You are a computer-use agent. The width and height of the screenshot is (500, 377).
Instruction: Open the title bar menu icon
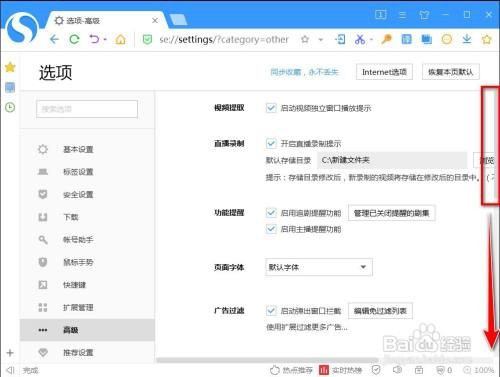tap(402, 15)
